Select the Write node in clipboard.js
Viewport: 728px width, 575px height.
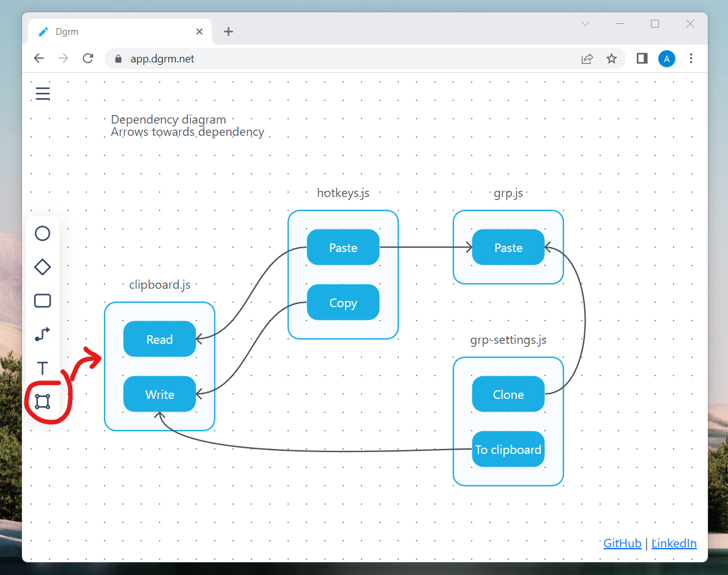point(159,394)
